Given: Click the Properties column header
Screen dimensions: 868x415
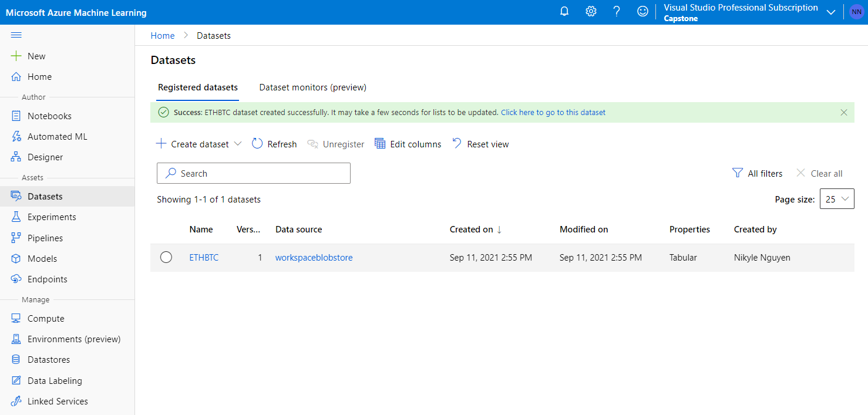Looking at the screenshot, I should tap(689, 230).
